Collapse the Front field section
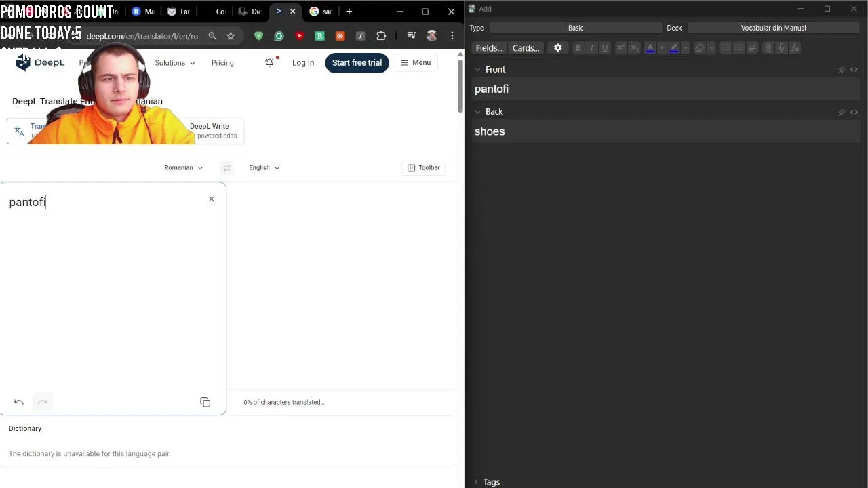This screenshot has height=488, width=868. 477,70
